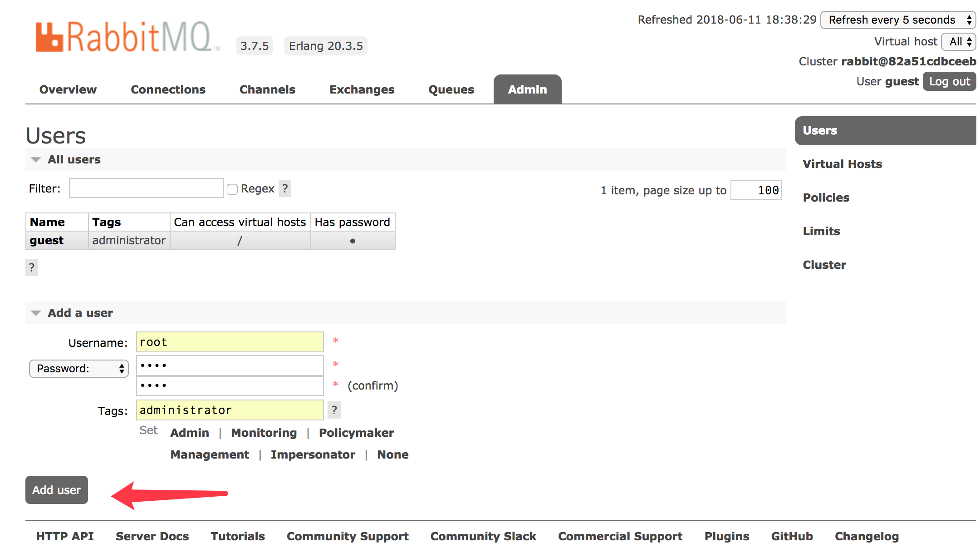
Task: Collapse the All users section
Action: tap(74, 159)
